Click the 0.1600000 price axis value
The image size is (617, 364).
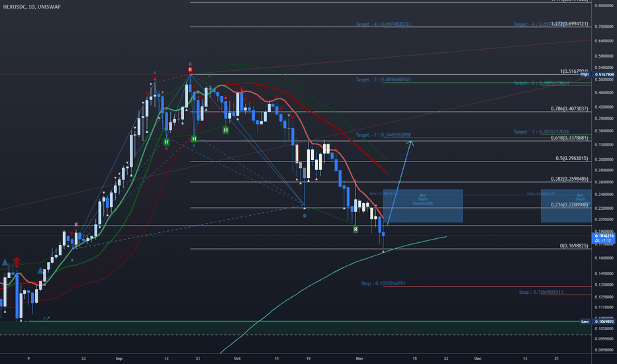coord(604,257)
